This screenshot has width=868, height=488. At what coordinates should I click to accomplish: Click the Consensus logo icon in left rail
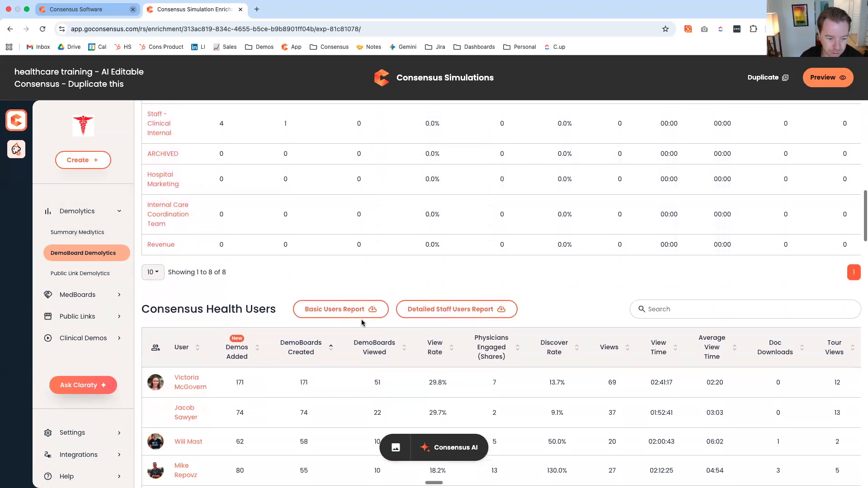coord(16,120)
